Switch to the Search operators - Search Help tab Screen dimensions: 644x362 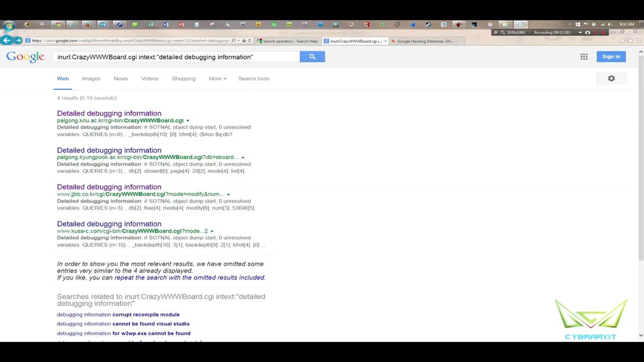click(x=289, y=41)
